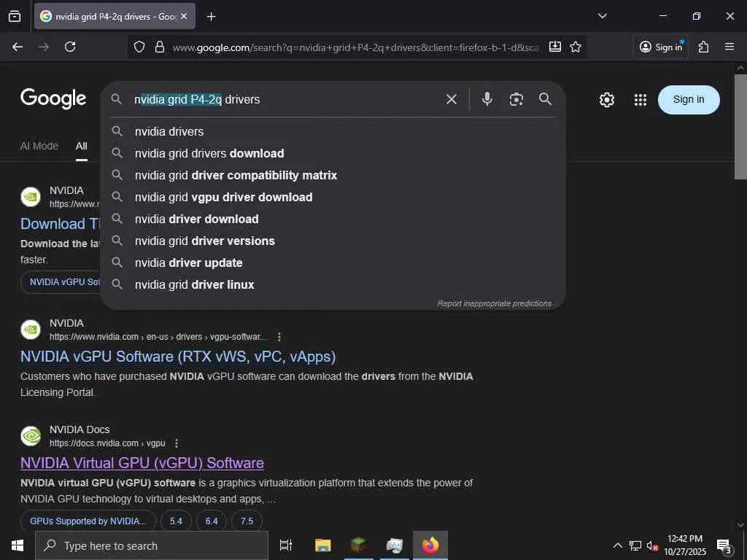
Task: Open more options for docs.nvidia.com result
Action: click(177, 443)
